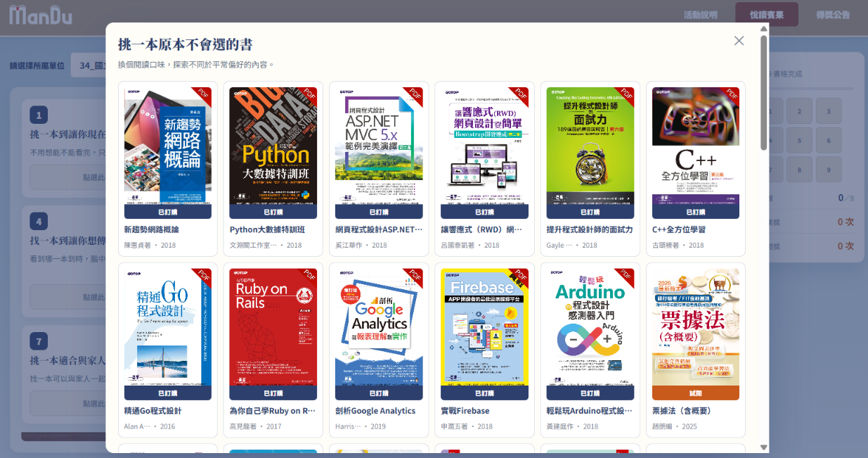Pick the Ruby on Rails book cover

(x=273, y=327)
